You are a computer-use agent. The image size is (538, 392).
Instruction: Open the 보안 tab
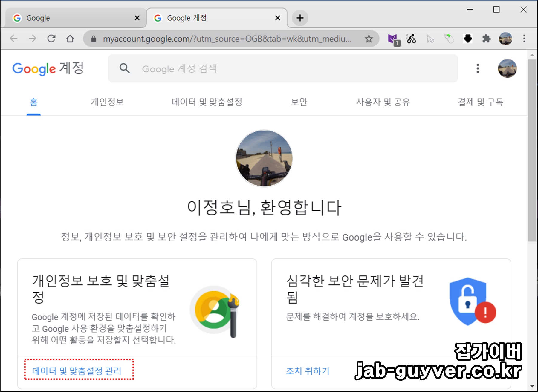tap(299, 102)
